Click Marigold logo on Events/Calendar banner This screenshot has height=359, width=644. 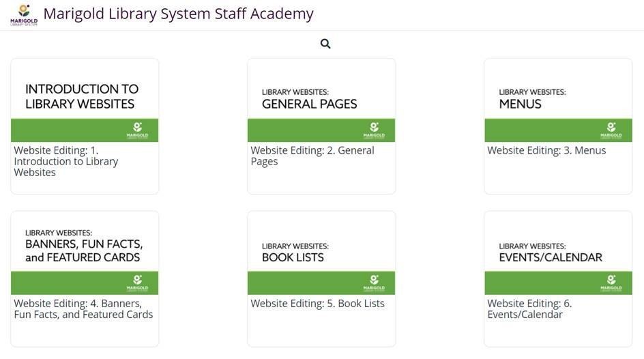pyautogui.click(x=612, y=283)
